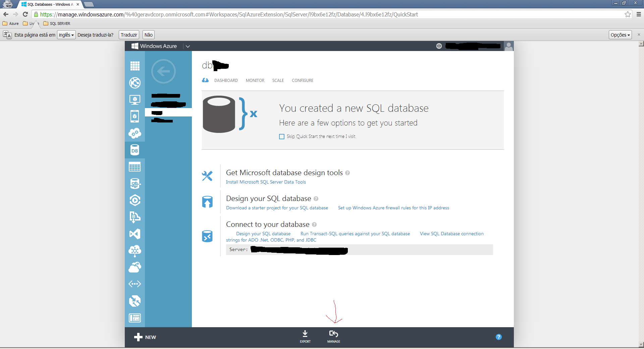Click the Windows Azure logo
This screenshot has height=349, width=644.
point(154,46)
